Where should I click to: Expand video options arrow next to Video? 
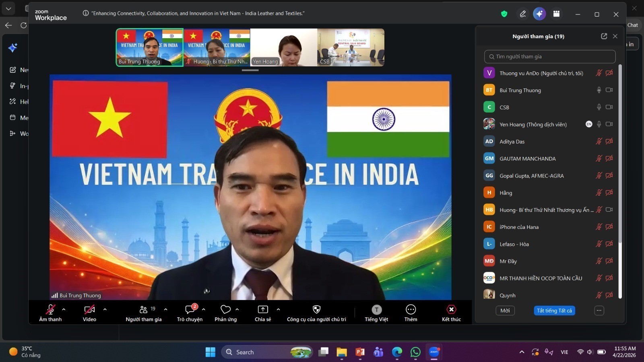pos(105,309)
